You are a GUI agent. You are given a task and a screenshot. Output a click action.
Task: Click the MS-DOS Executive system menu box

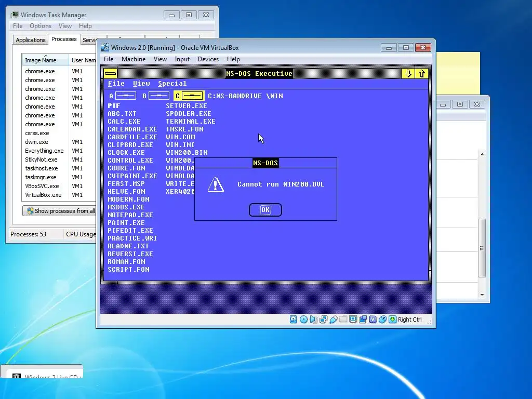pos(110,73)
